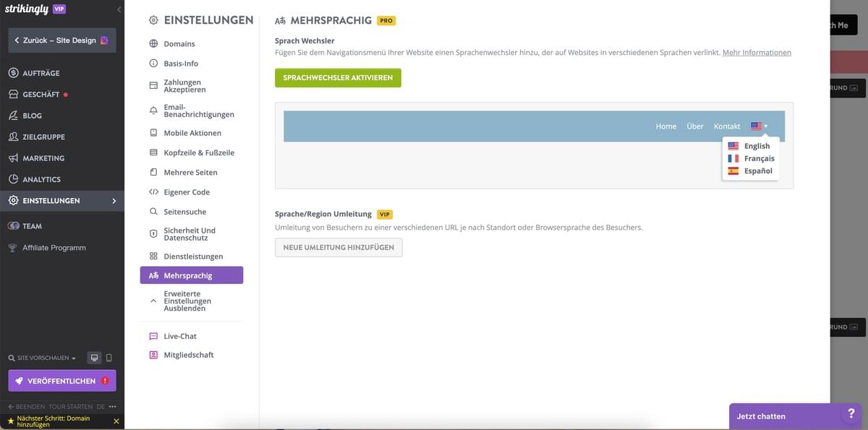
Task: Open Eigener Code via the code icon
Action: (x=152, y=192)
